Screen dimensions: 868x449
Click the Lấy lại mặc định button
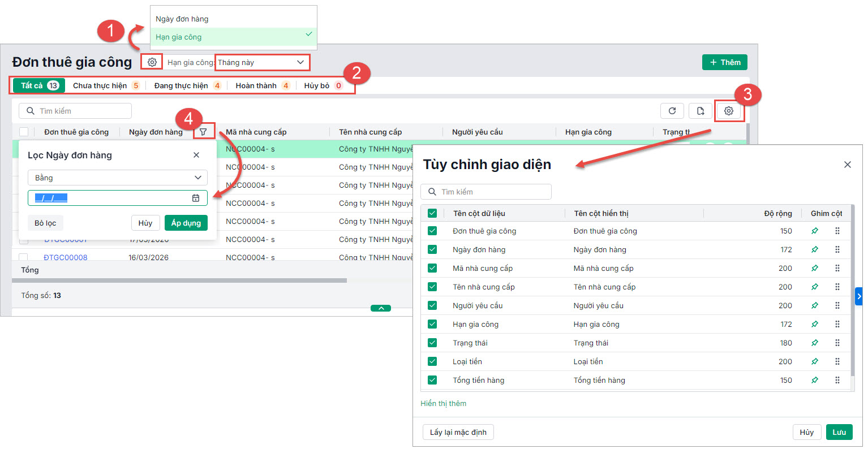point(458,432)
